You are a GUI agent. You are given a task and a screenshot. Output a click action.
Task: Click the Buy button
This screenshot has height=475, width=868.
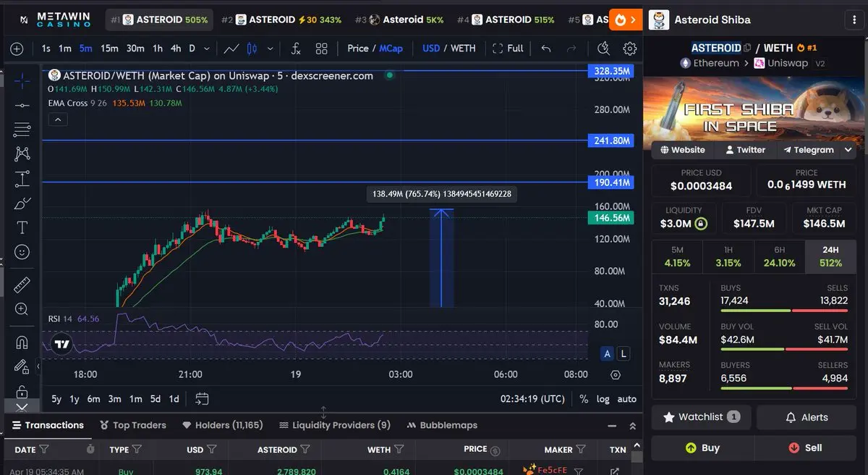pos(702,447)
